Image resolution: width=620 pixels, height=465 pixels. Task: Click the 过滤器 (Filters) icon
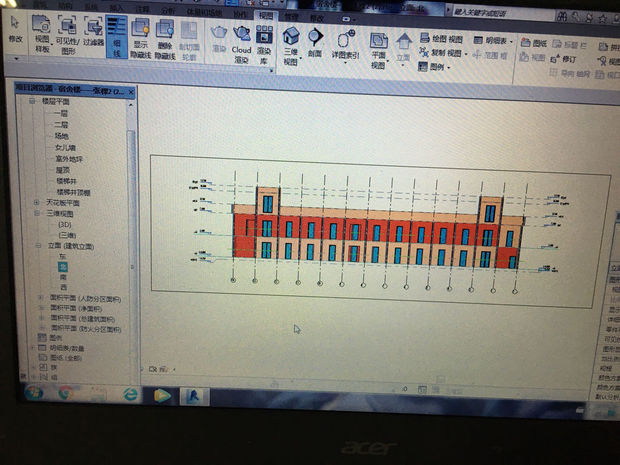[93, 34]
